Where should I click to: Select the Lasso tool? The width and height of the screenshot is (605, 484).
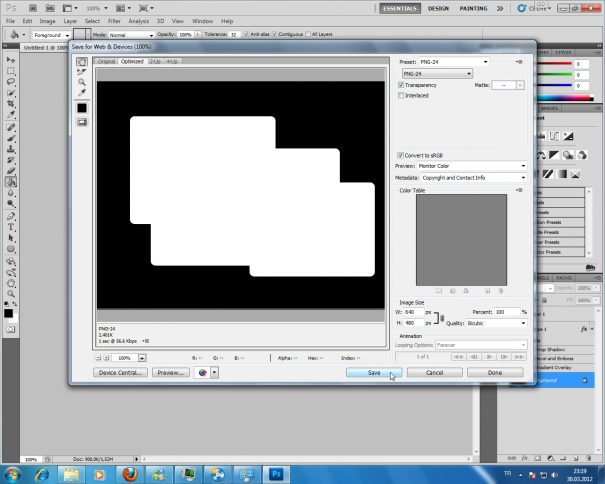pyautogui.click(x=11, y=81)
